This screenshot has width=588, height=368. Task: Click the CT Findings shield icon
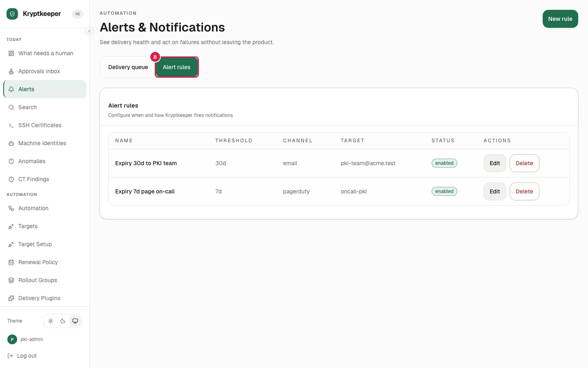(11, 180)
